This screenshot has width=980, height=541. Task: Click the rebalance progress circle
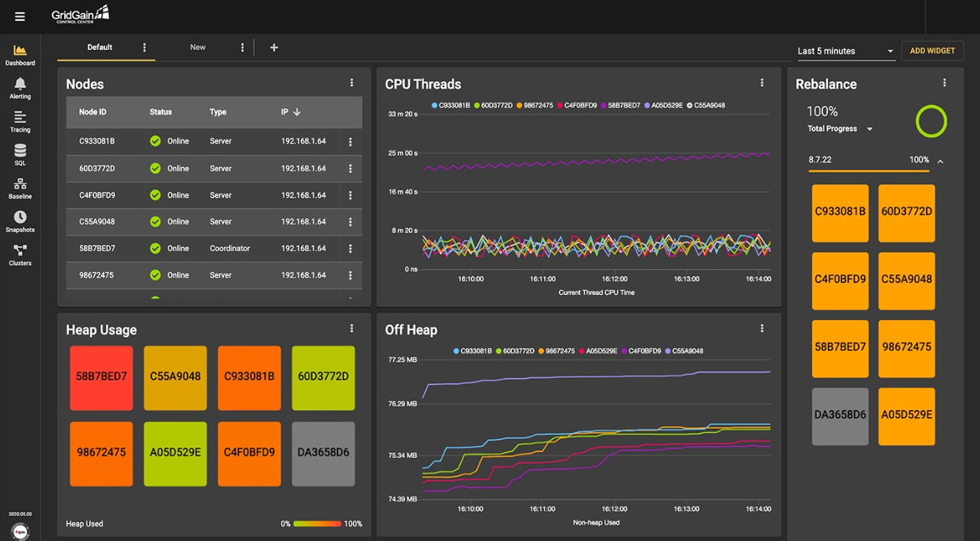(931, 122)
